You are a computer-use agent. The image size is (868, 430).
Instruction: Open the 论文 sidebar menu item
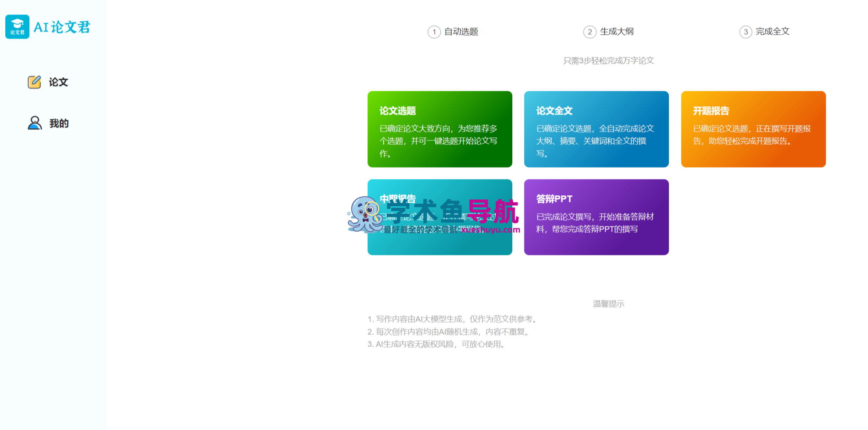[48, 82]
